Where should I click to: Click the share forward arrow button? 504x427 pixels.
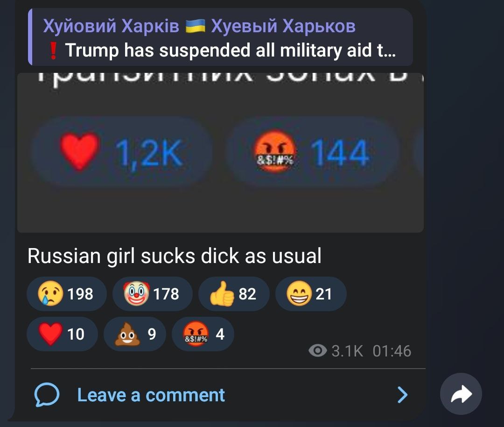(x=461, y=394)
